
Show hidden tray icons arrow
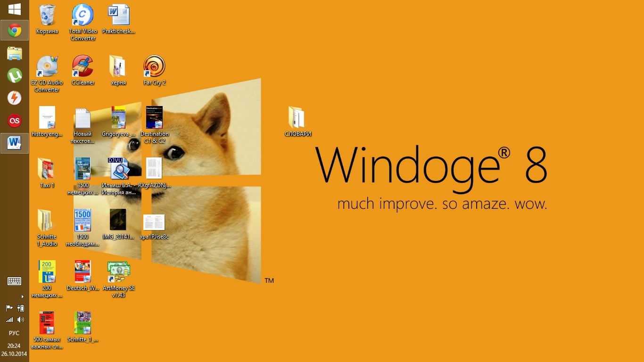tap(22, 296)
